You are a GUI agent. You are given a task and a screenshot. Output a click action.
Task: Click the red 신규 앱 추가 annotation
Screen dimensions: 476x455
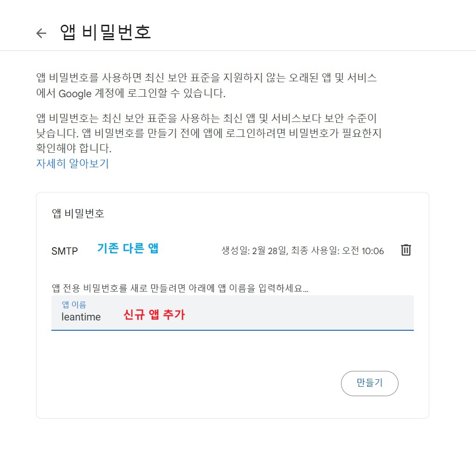pos(154,315)
